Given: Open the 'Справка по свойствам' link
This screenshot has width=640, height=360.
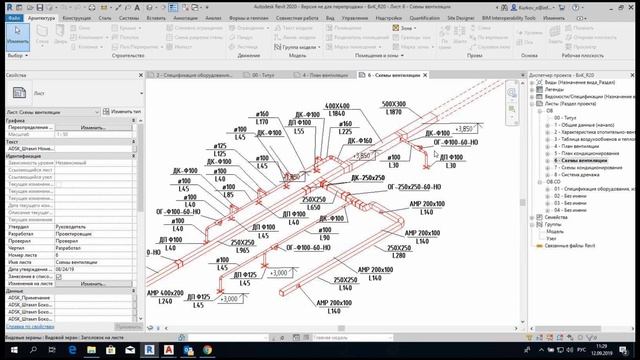Looking at the screenshot, I should click(x=30, y=327).
